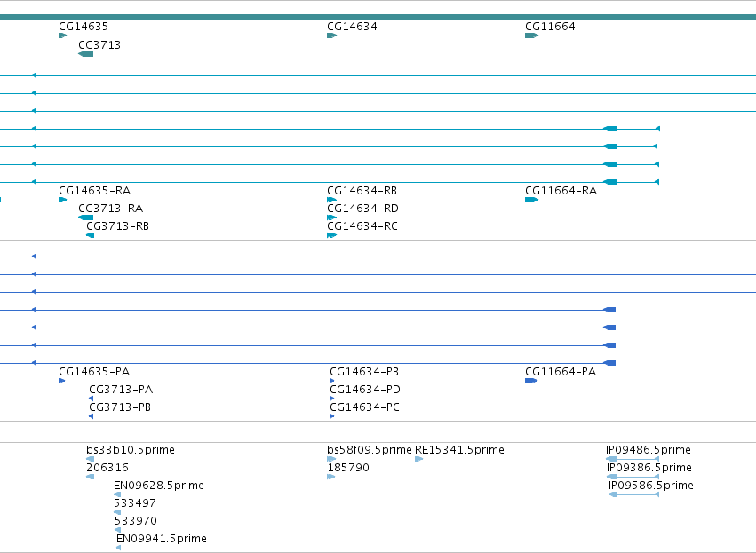Select the CG14635 gene label
The image size is (756, 553).
tap(84, 27)
